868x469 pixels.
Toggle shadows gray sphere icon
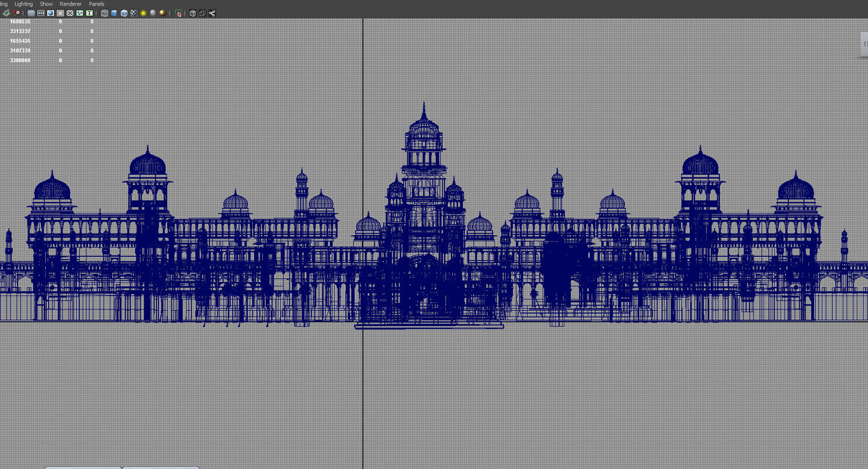(152, 13)
